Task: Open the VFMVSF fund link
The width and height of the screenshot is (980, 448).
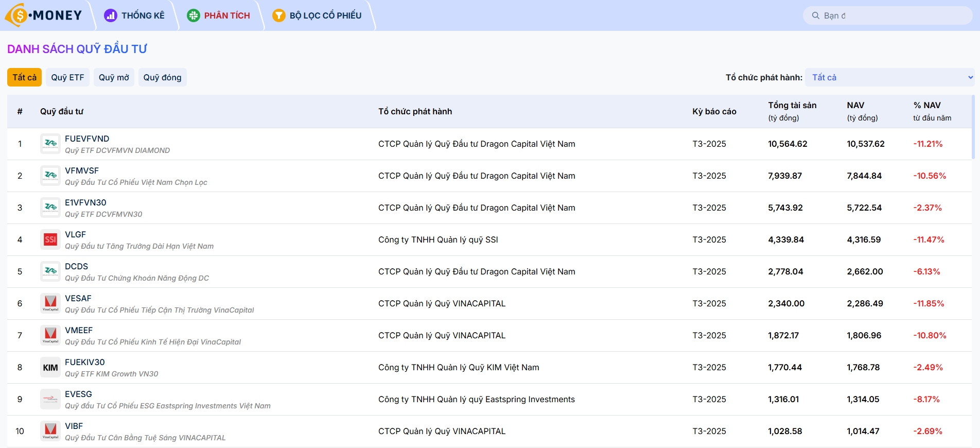Action: tap(82, 170)
